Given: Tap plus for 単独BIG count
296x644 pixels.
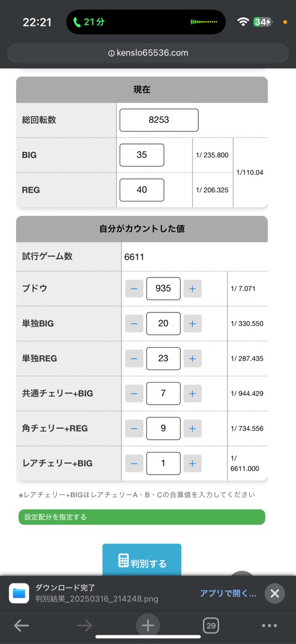Looking at the screenshot, I should (x=192, y=324).
